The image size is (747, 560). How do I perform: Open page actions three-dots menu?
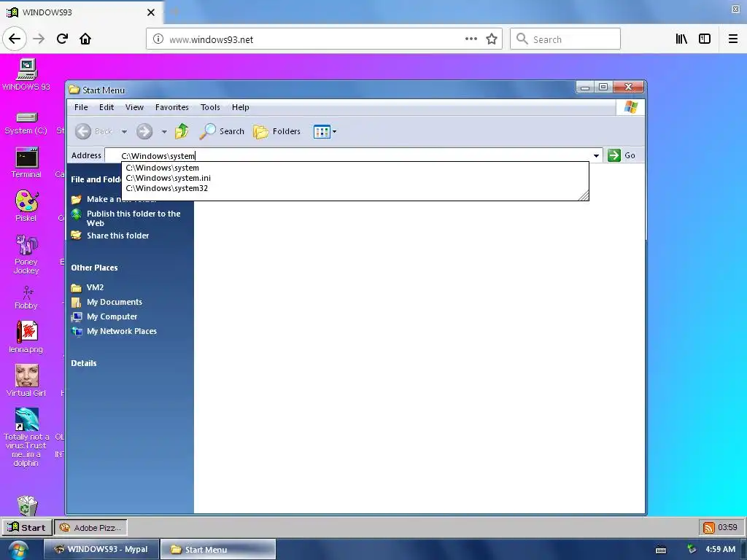pos(471,39)
